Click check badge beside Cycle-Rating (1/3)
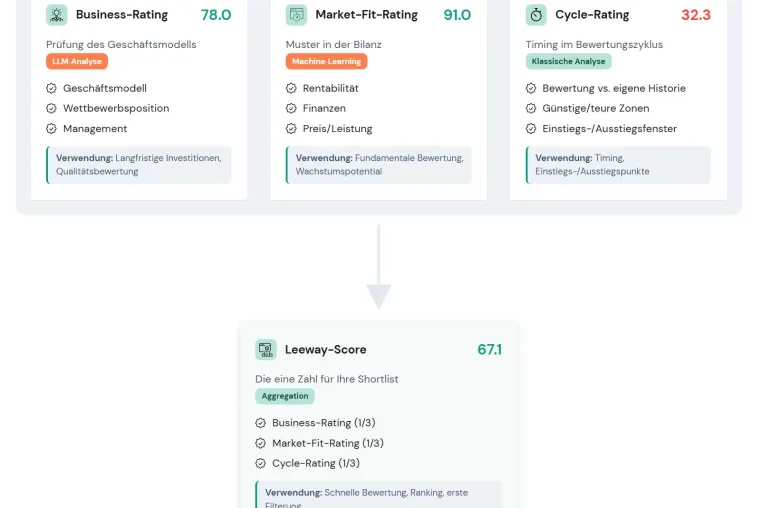 click(260, 463)
